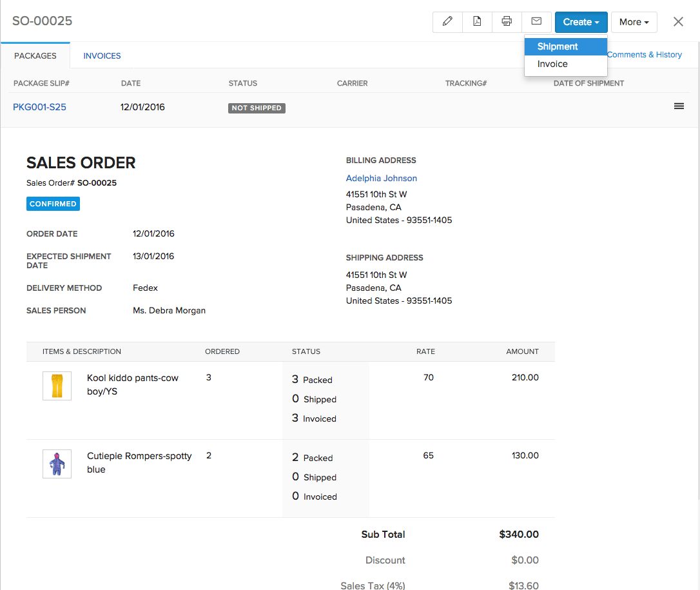This screenshot has height=590, width=700.
Task: Email the sales order using the envelope icon
Action: (x=536, y=21)
